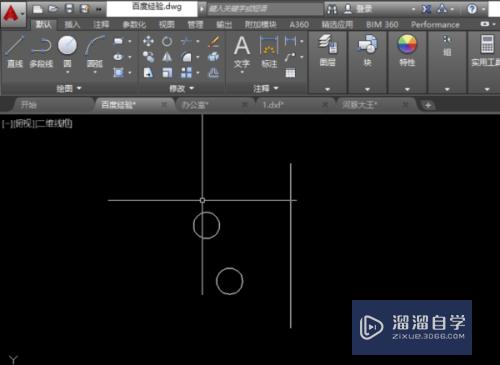Select the Trim tool in the Modify panel
This screenshot has height=365, width=500.
[x=186, y=41]
